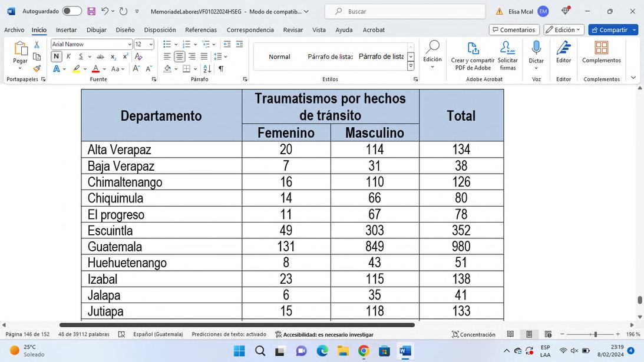Open Complementos add-ins
The width and height of the screenshot is (644, 362).
point(602,52)
